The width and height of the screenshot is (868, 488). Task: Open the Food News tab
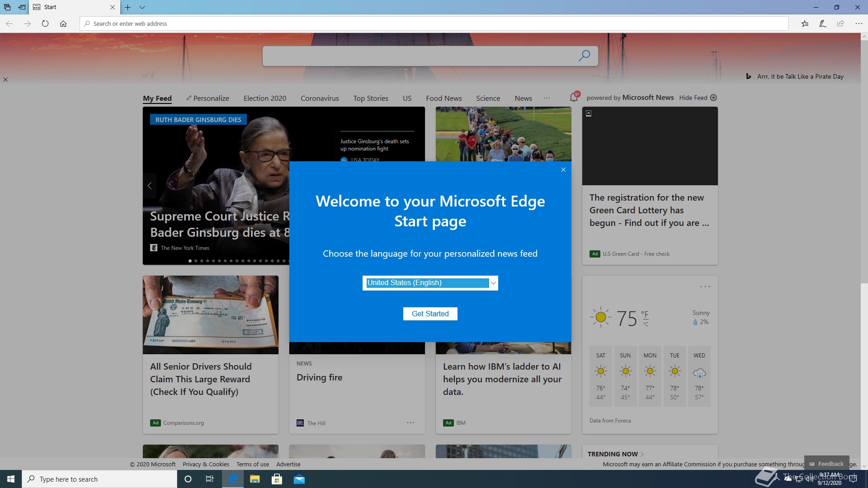(x=444, y=98)
